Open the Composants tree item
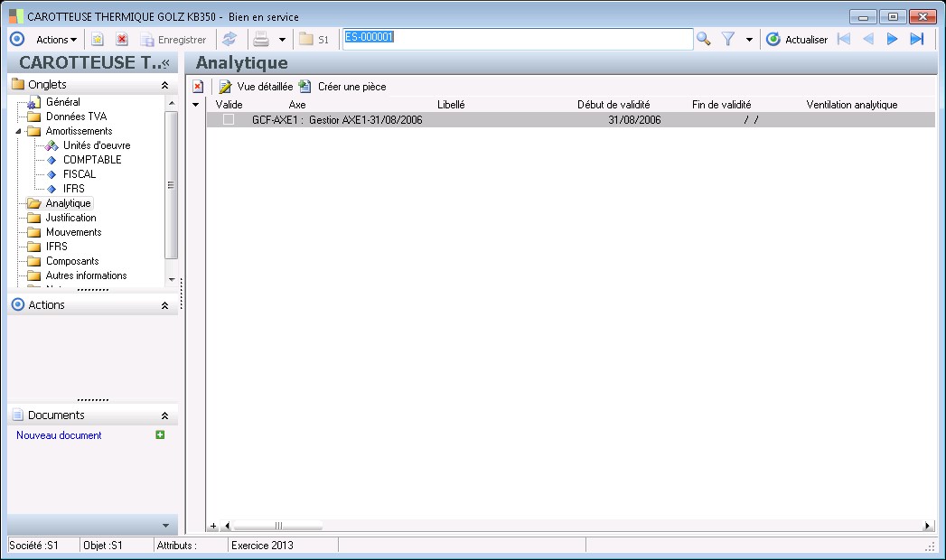 tap(72, 261)
